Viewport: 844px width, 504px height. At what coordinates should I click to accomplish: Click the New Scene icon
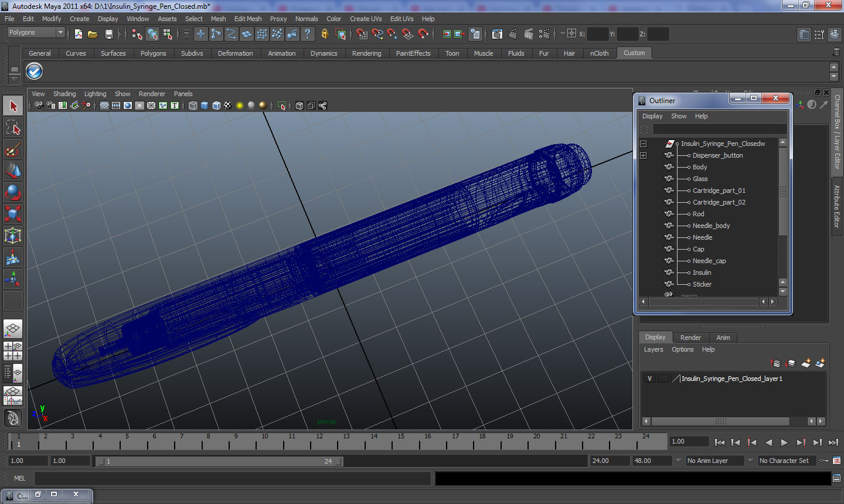click(x=78, y=34)
